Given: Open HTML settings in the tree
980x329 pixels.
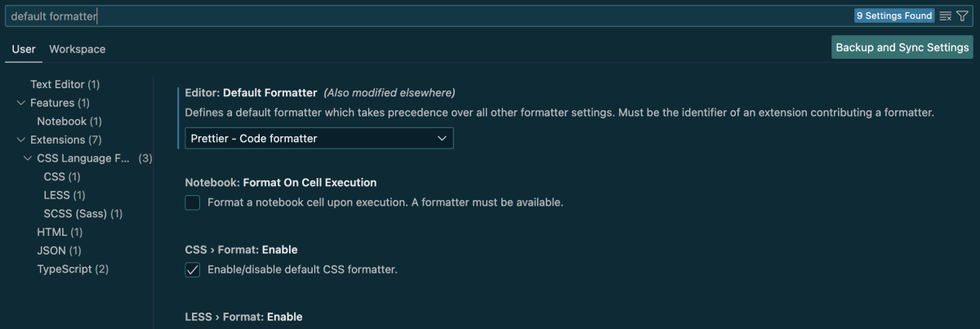Looking at the screenshot, I should 60,232.
